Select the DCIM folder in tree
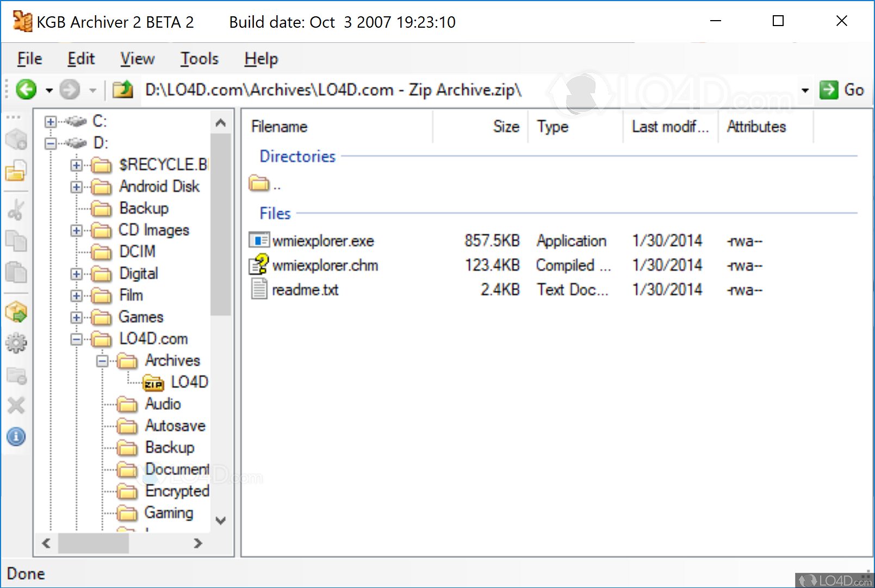 [x=138, y=252]
